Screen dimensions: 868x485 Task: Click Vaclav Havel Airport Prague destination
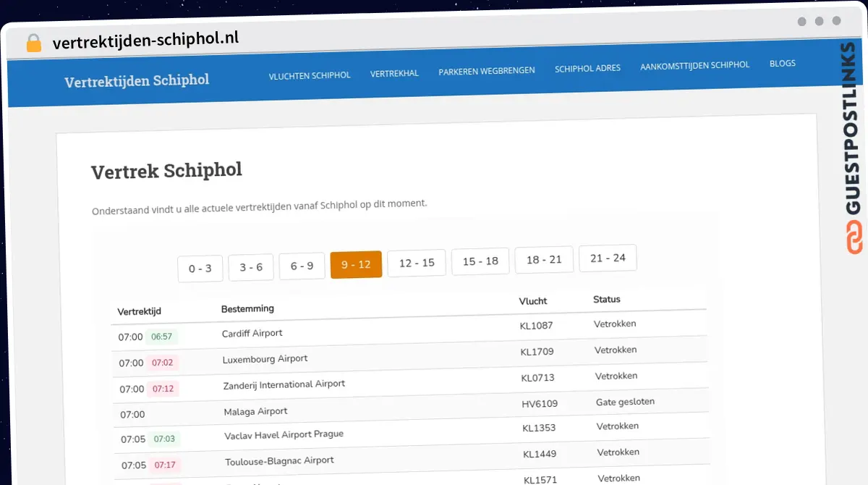coord(284,435)
